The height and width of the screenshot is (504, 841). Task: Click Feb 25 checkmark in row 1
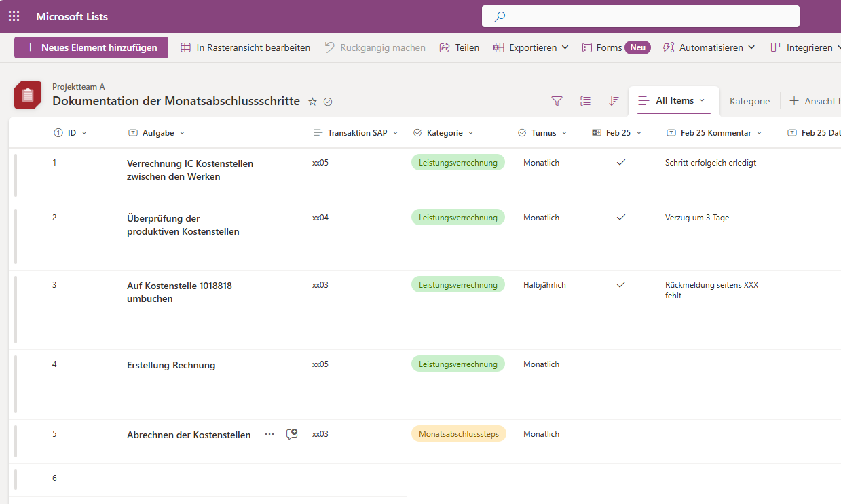(620, 163)
